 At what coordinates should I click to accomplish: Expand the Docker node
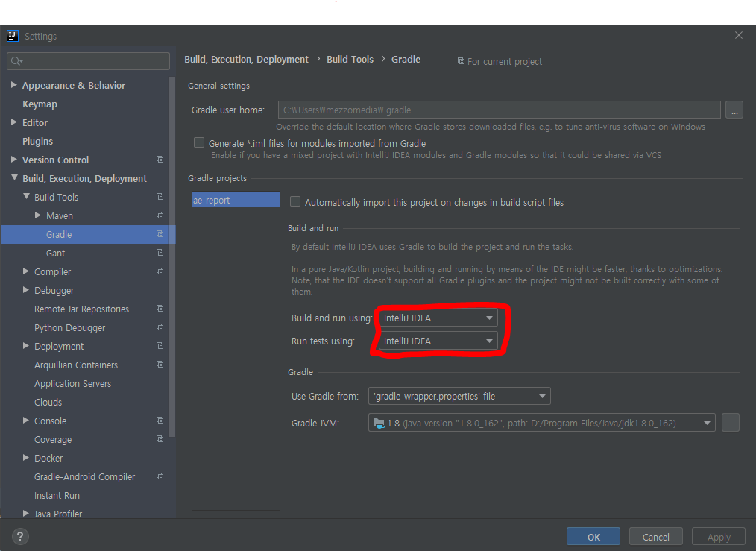(x=26, y=458)
